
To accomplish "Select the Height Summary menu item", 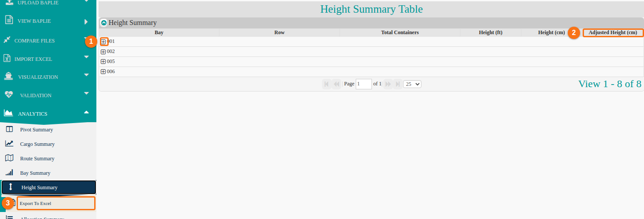I will click(x=49, y=187).
